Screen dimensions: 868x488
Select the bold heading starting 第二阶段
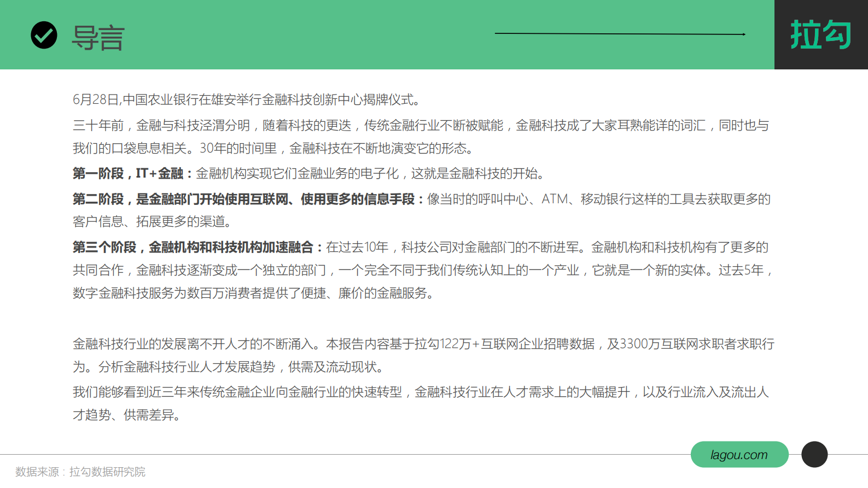point(243,199)
